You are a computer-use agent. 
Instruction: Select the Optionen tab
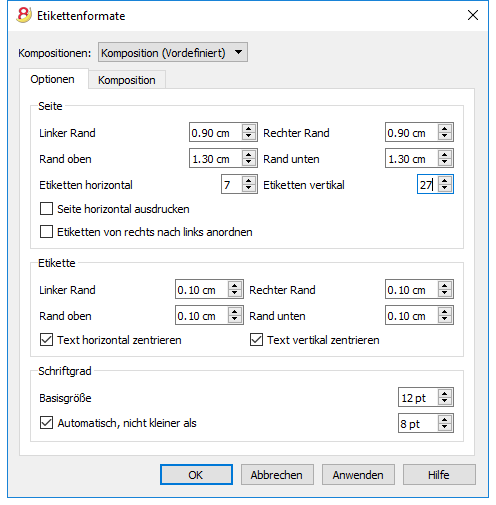(52, 79)
